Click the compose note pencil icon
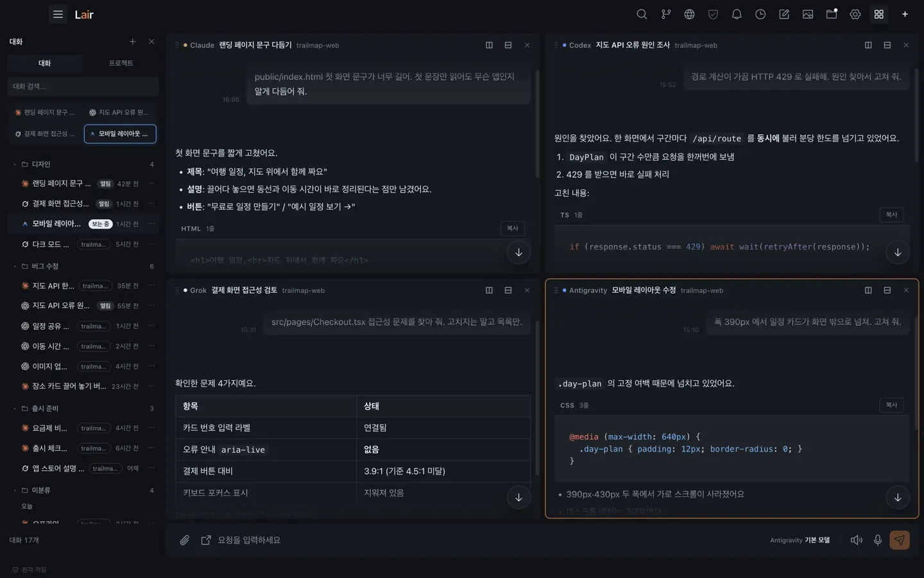The height and width of the screenshot is (578, 924). (x=784, y=14)
